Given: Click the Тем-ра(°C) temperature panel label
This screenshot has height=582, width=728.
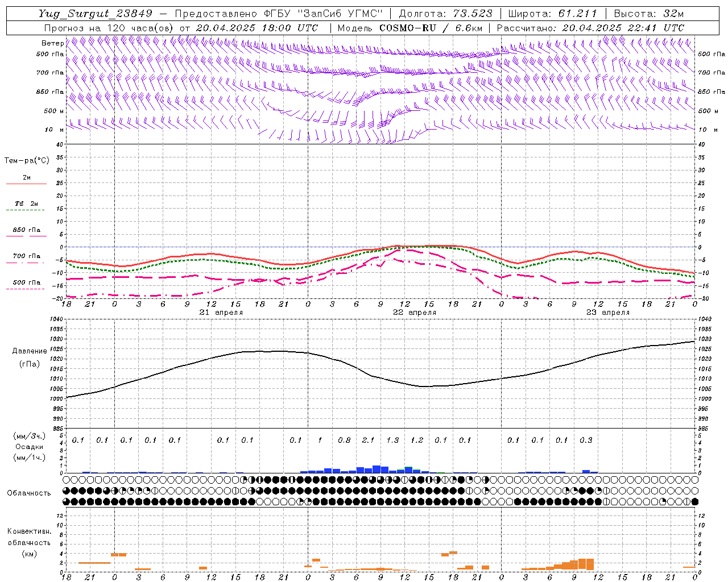Looking at the screenshot, I should (27, 161).
